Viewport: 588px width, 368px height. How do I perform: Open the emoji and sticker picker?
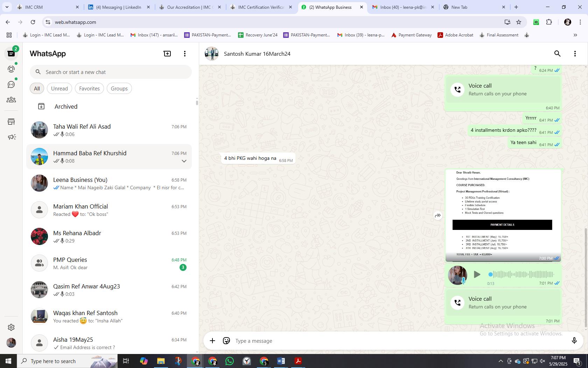click(x=226, y=341)
